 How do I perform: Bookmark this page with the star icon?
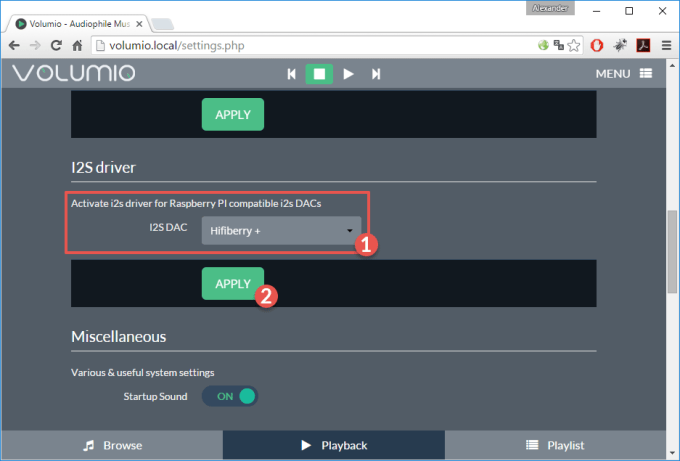573,45
